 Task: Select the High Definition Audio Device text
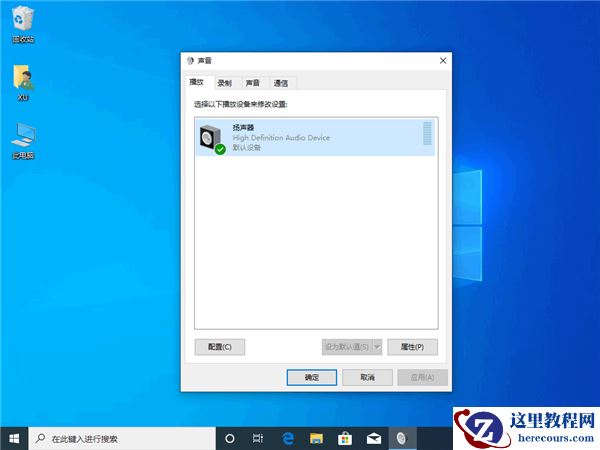281,138
